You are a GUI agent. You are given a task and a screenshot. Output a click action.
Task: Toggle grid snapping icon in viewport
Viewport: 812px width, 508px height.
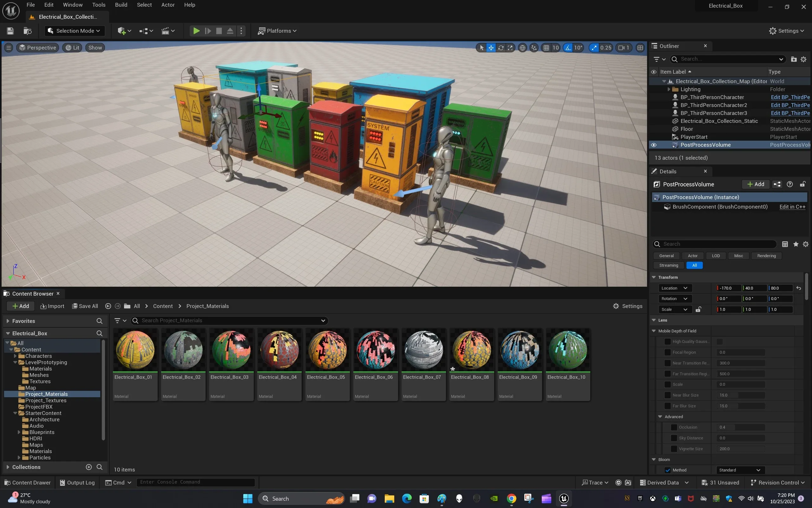point(546,48)
